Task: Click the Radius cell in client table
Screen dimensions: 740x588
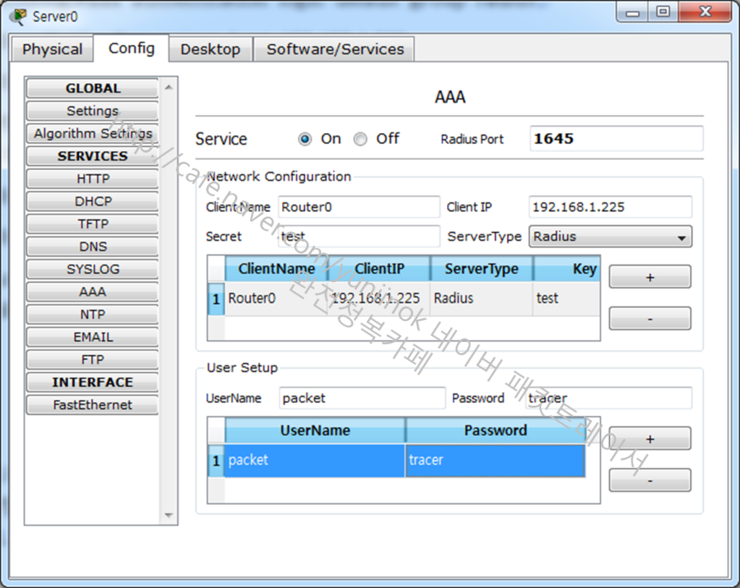Action: [481, 298]
